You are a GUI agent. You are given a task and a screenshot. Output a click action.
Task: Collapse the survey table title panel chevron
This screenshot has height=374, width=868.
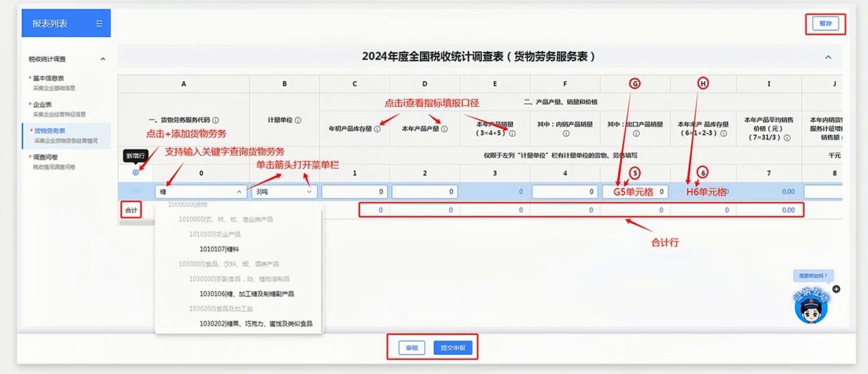coord(828,58)
